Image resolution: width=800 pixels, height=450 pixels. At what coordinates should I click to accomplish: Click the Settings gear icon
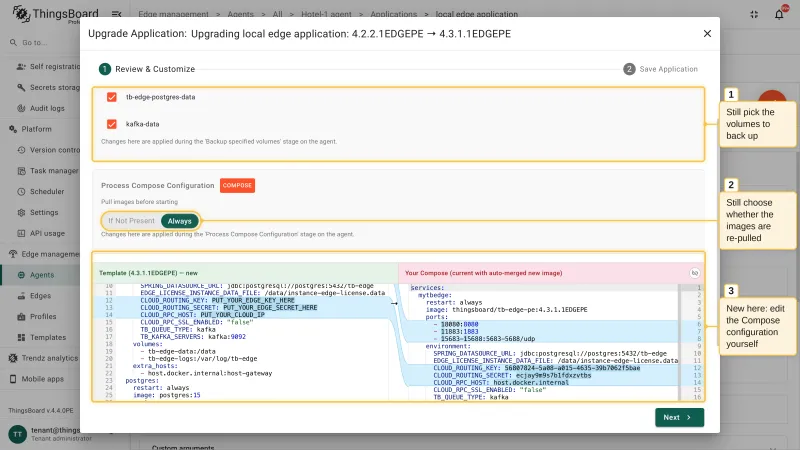pyautogui.click(x=21, y=213)
